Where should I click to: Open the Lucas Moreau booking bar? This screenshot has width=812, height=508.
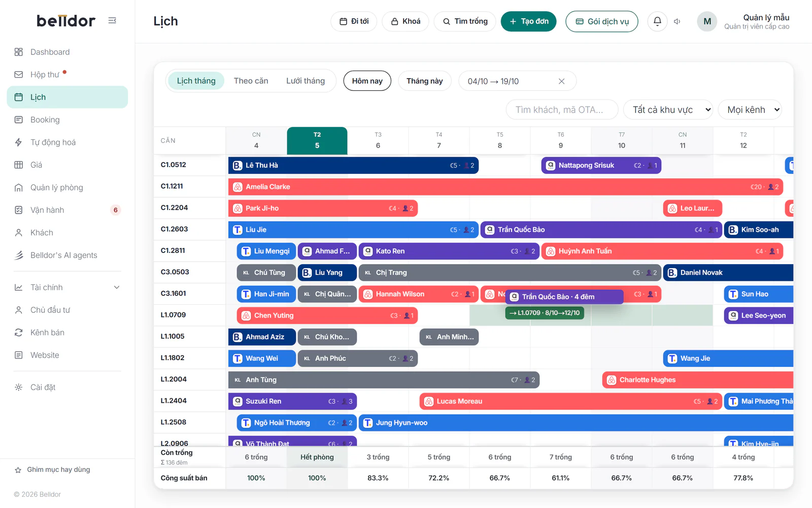[x=571, y=401]
